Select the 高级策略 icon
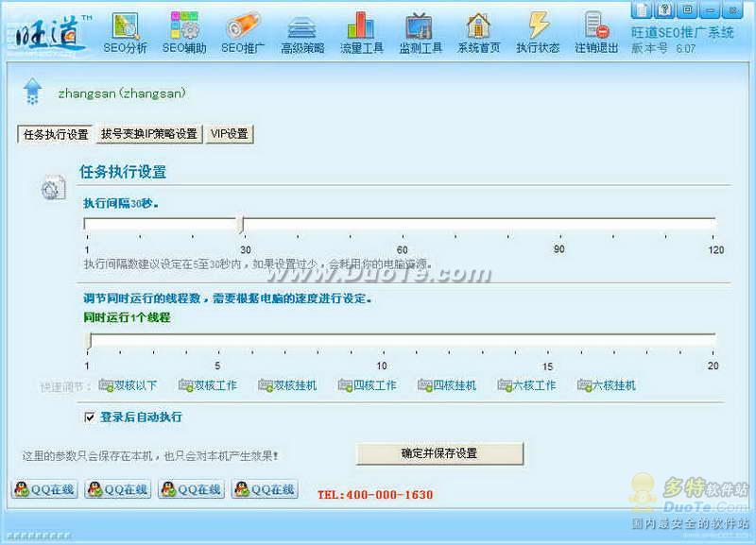756x545 pixels. tap(301, 30)
